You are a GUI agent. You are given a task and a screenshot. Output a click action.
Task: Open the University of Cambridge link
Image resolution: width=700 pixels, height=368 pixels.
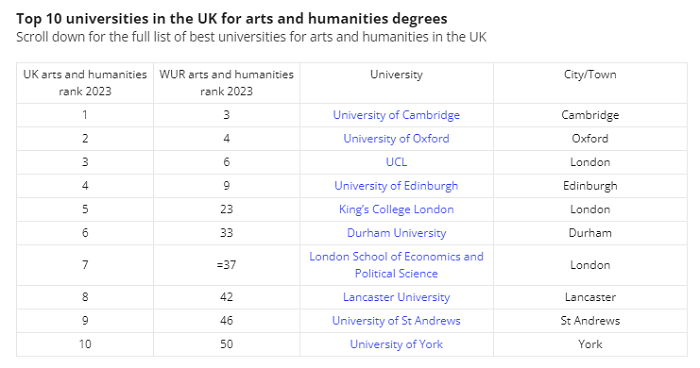(396, 115)
